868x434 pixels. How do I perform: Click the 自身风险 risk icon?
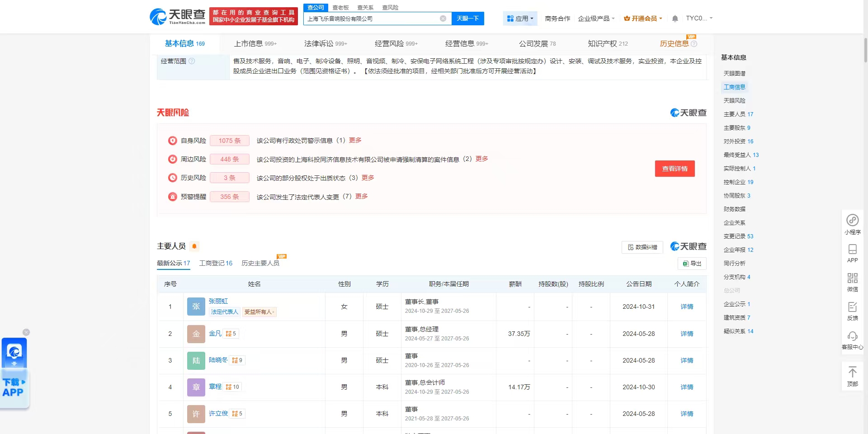click(x=172, y=141)
